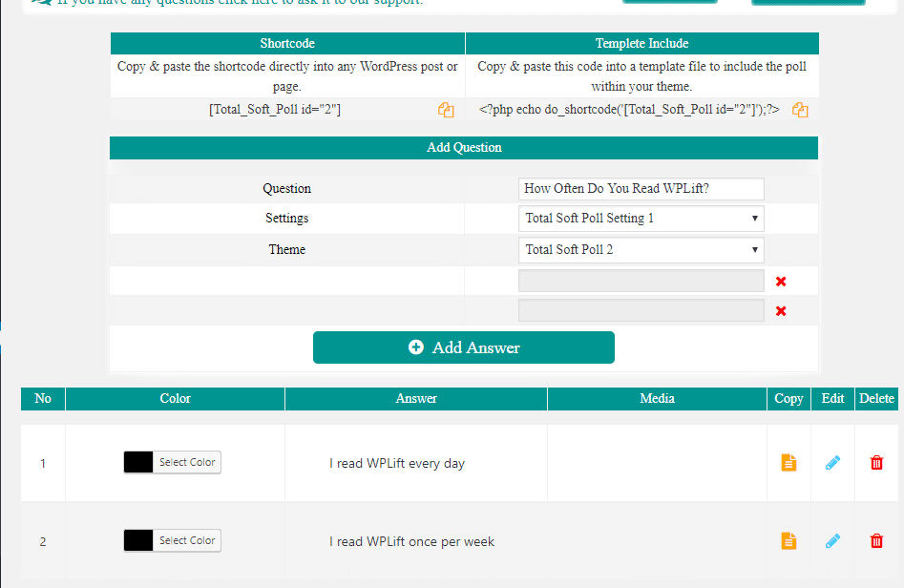
Task: Click the Add Question section header
Action: 464,148
